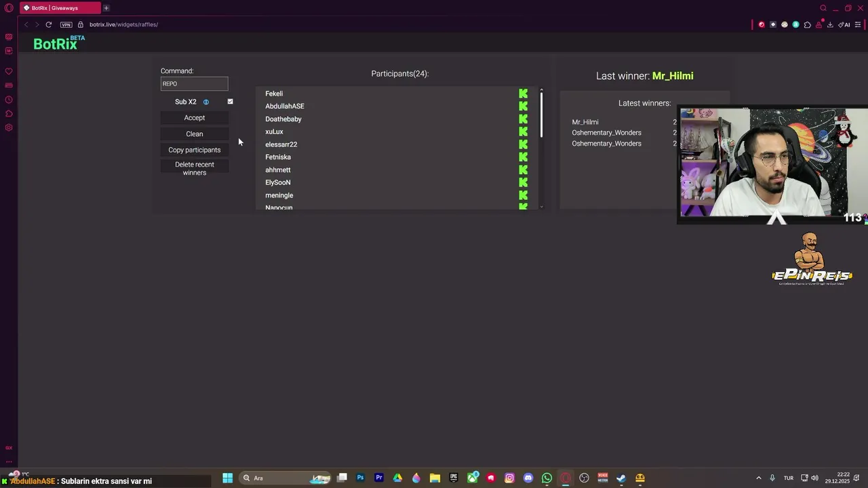Open the Opera sidebar history clock icon
The width and height of the screenshot is (868, 488).
[x=9, y=100]
